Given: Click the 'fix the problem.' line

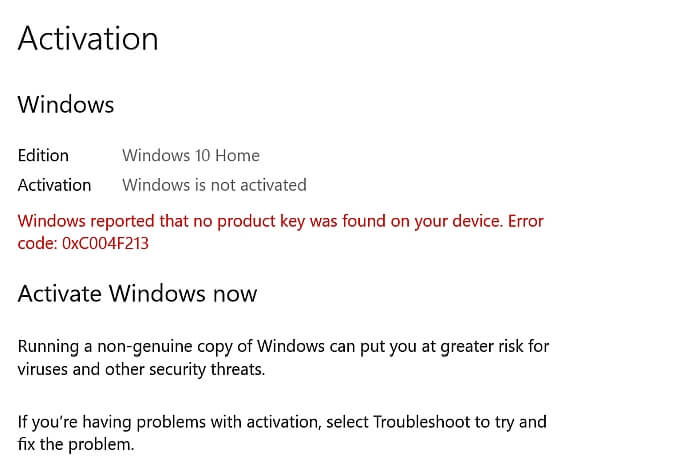Looking at the screenshot, I should click(x=76, y=444).
